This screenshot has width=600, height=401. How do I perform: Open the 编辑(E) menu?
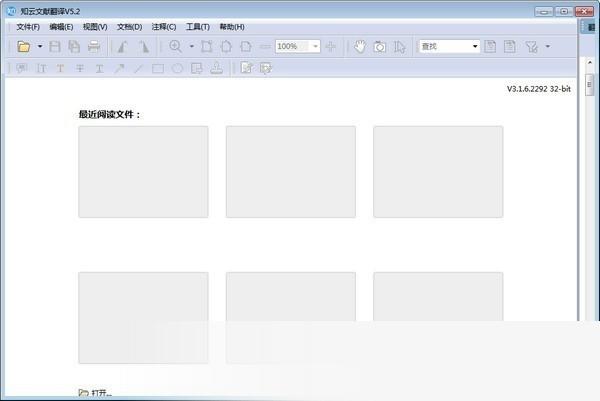(x=61, y=27)
